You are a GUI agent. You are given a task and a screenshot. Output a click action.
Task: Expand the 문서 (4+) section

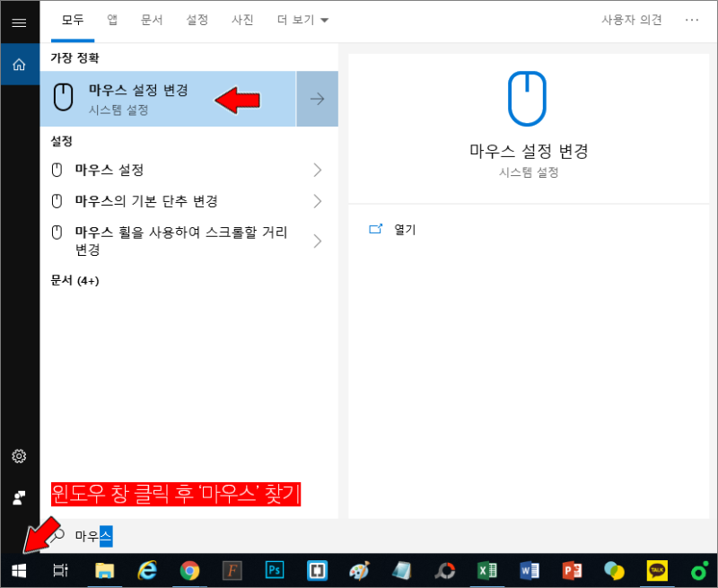pos(76,279)
